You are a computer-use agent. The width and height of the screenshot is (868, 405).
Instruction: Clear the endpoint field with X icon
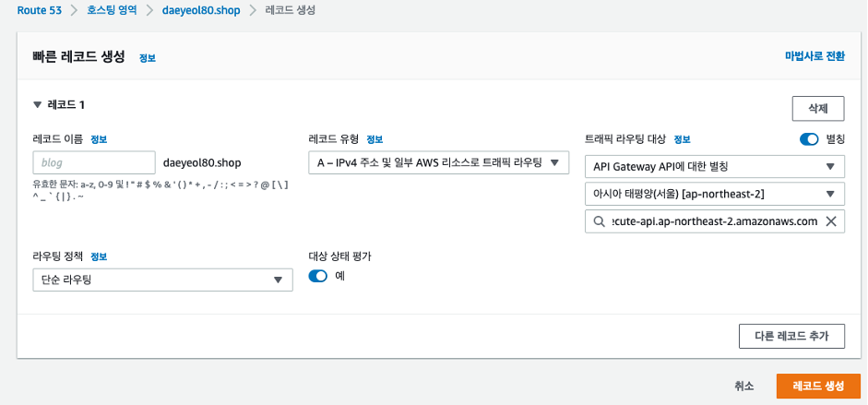[830, 221]
